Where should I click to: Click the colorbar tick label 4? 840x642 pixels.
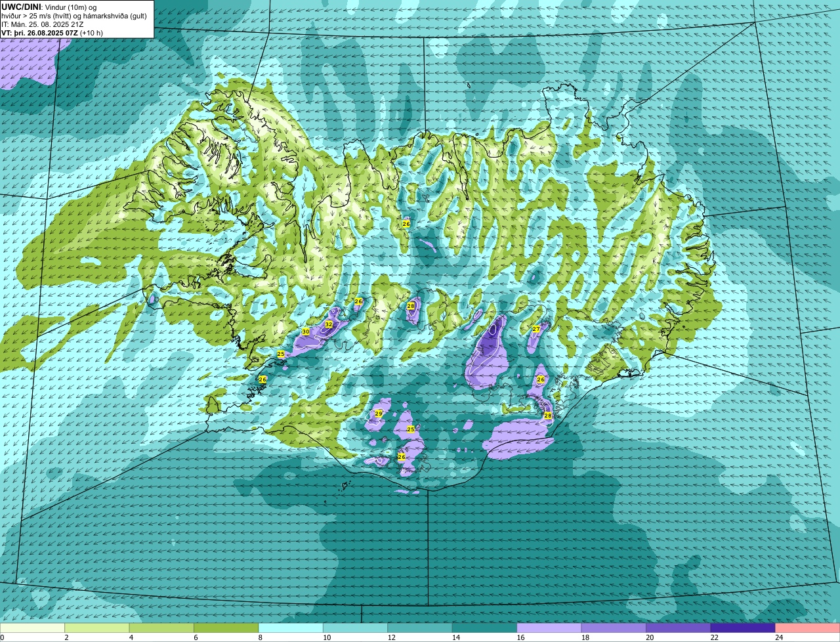[x=131, y=637]
